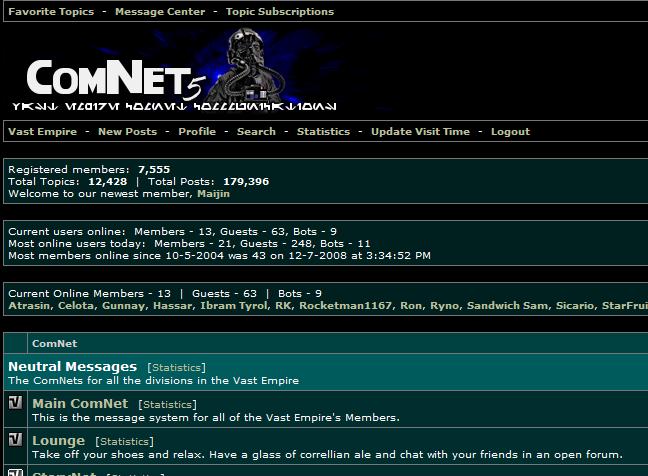
Task: Click the Main ComNet forum status icon
Action: [x=15, y=402]
